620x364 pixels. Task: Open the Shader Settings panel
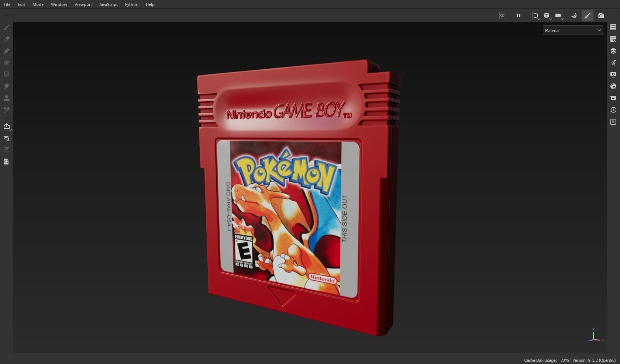pos(613,86)
